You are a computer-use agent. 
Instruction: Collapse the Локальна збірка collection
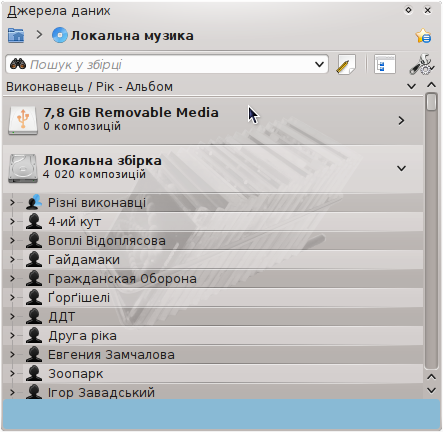(401, 168)
